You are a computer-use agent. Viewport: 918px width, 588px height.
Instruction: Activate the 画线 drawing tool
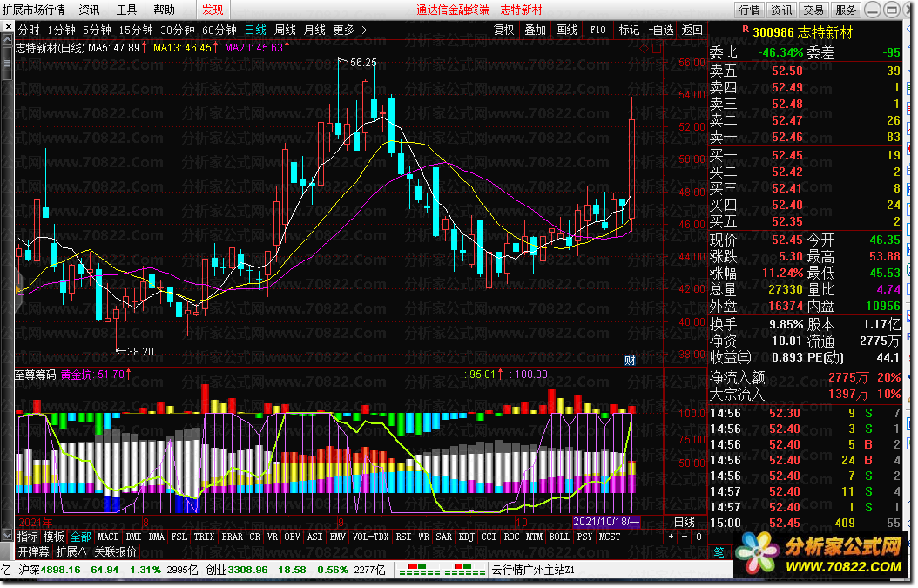[566, 30]
